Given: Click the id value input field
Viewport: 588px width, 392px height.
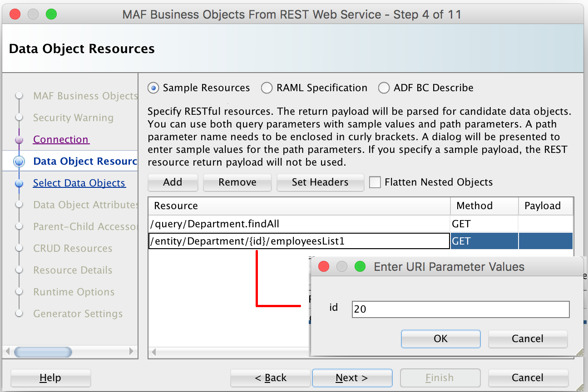Looking at the screenshot, I should [460, 309].
